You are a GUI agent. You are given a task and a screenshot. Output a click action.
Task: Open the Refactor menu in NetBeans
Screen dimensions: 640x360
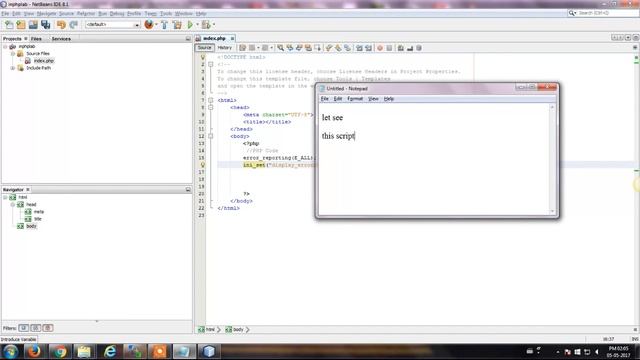86,13
